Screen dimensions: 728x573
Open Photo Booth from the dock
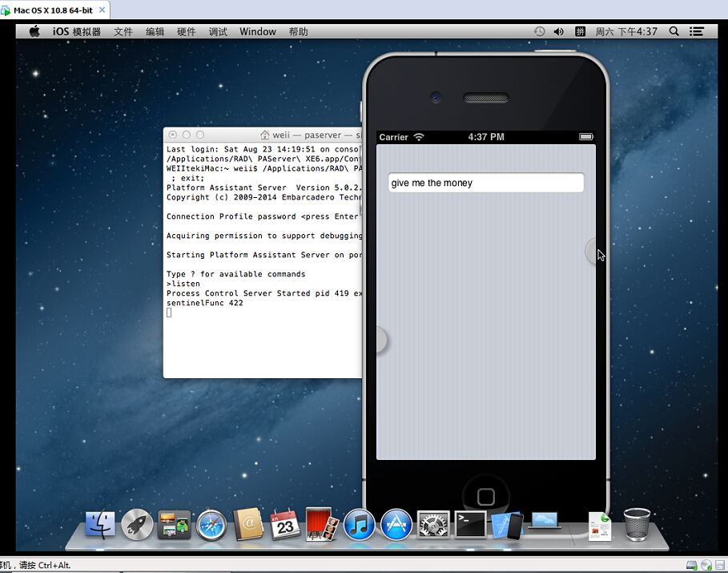[322, 524]
